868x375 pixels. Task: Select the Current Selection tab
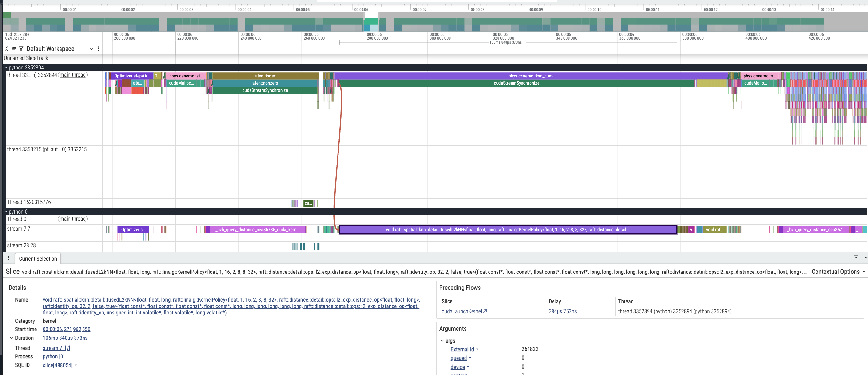coord(38,259)
